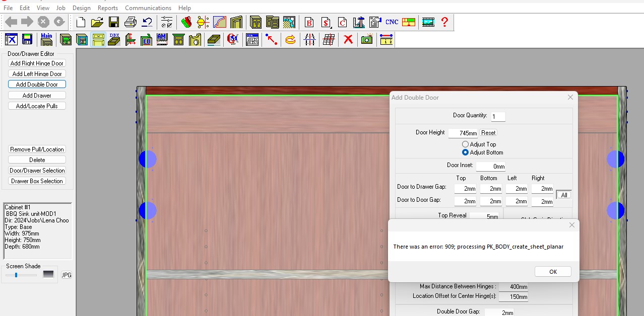The image size is (644, 316).
Task: Click the Undo arrow icon
Action: pos(147,22)
